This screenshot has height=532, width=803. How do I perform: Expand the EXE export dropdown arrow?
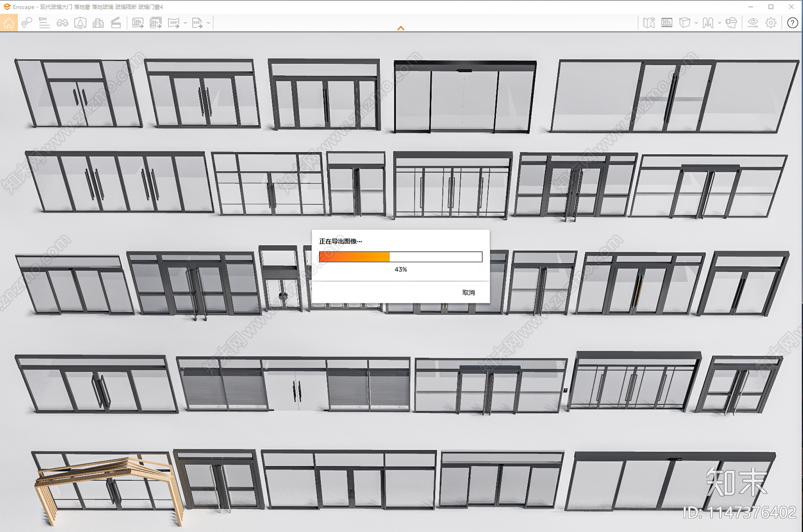click(208, 23)
